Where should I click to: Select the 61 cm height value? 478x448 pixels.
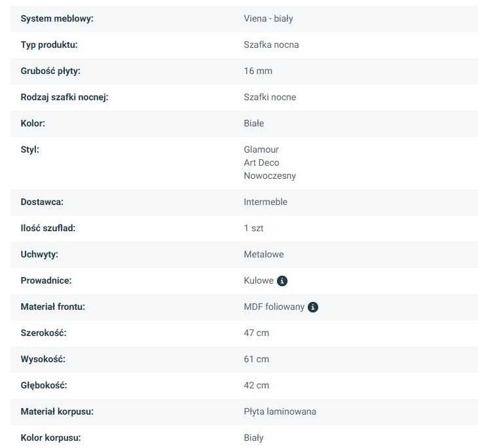[256, 359]
